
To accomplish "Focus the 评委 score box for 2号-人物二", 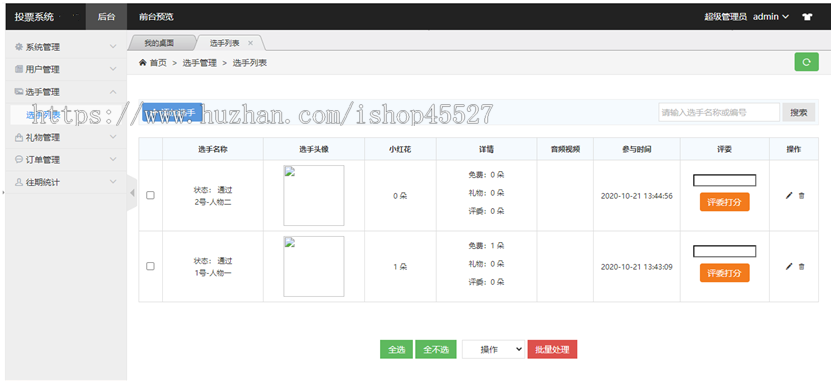I will (725, 180).
